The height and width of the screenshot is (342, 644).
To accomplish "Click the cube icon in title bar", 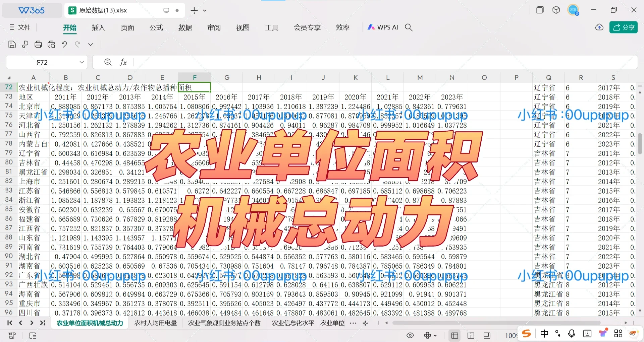I will (x=556, y=10).
